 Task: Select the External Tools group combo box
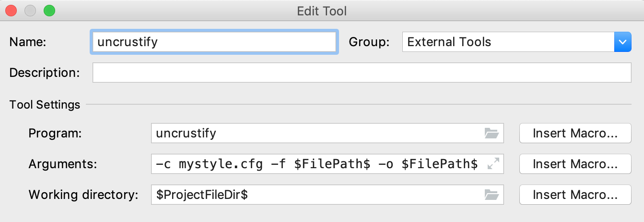click(508, 42)
